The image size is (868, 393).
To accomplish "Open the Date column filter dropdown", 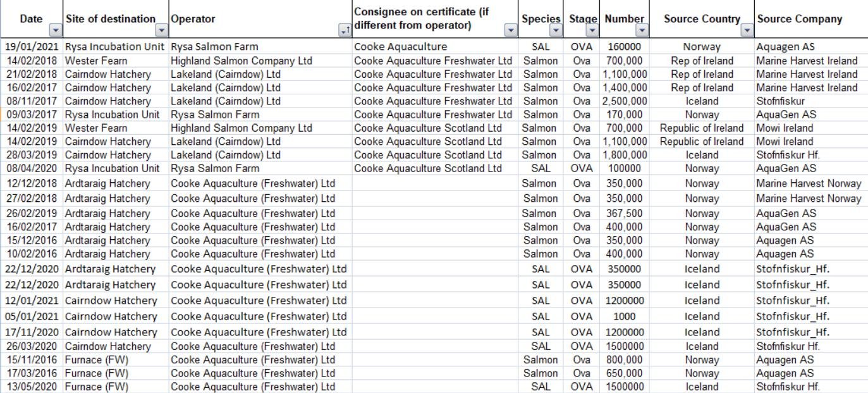I will tap(56, 30).
